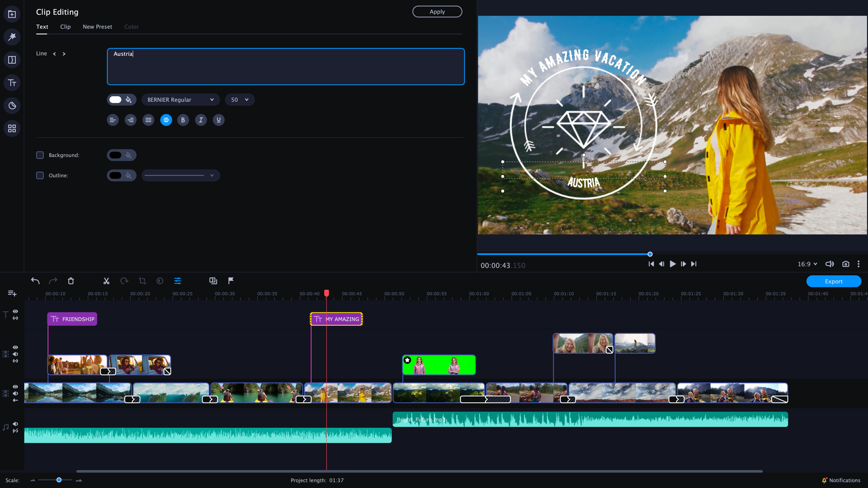Enable the Background checkbox
This screenshot has width=868, height=488.
coord(40,155)
